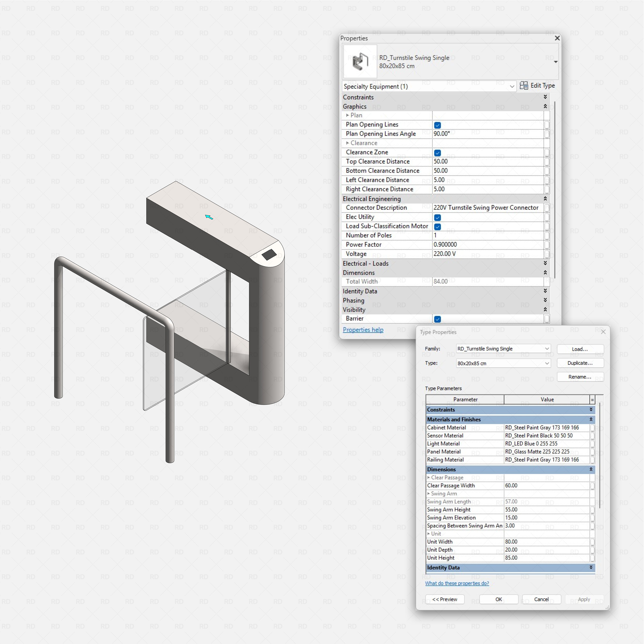Screen dimensions: 644x644
Task: Open the Specialty Equipment (1) filter dropdown
Action: pos(429,86)
